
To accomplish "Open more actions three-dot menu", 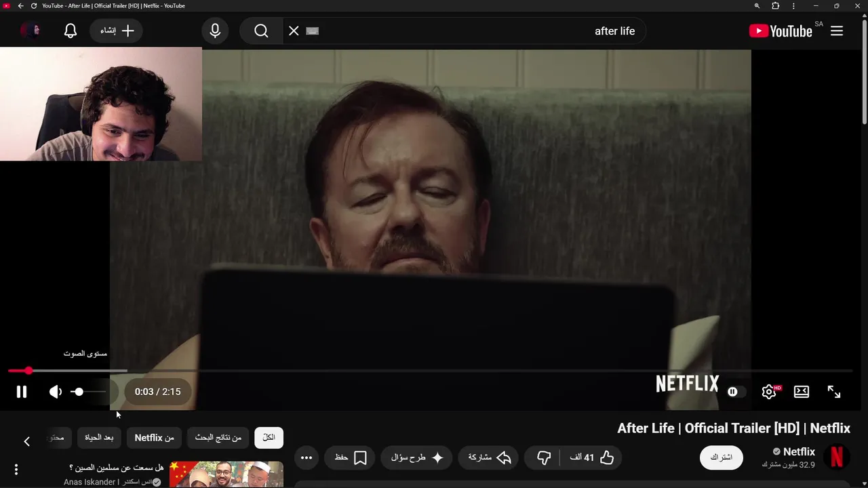I will 307,457.
